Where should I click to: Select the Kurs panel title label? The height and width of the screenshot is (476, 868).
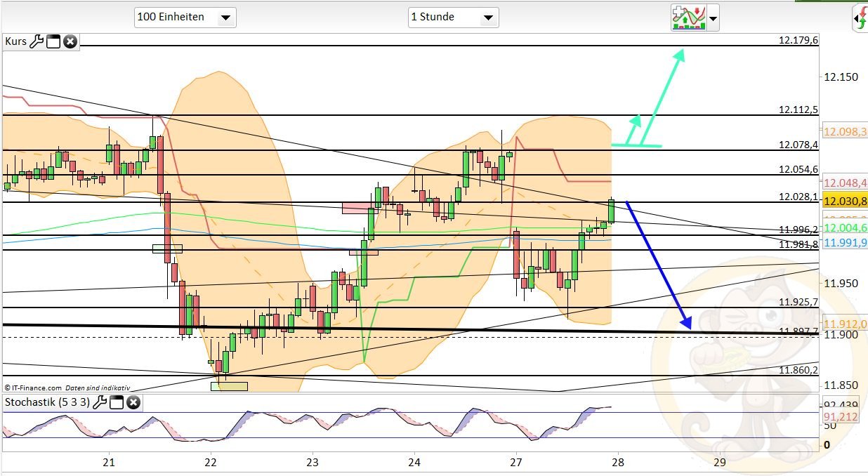(x=17, y=41)
